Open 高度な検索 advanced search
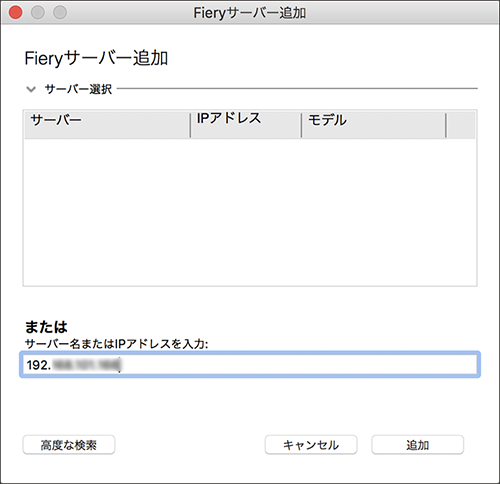The image size is (500, 484). coord(69,445)
